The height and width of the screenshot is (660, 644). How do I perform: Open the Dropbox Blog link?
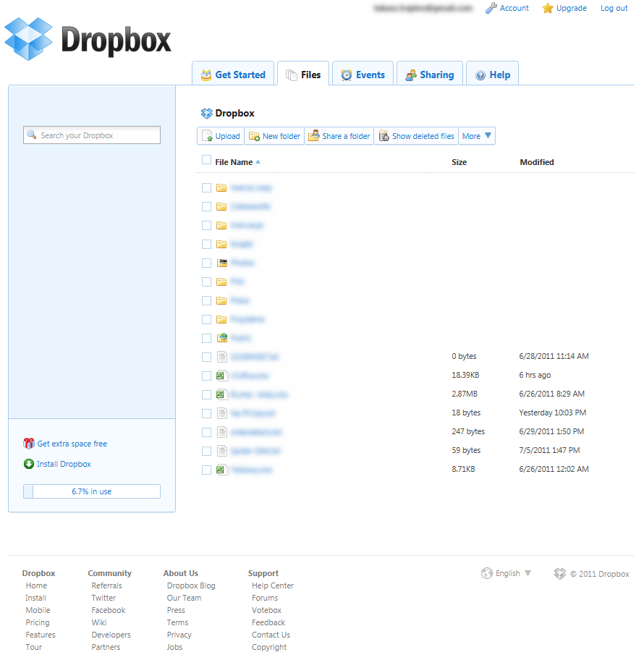point(191,585)
